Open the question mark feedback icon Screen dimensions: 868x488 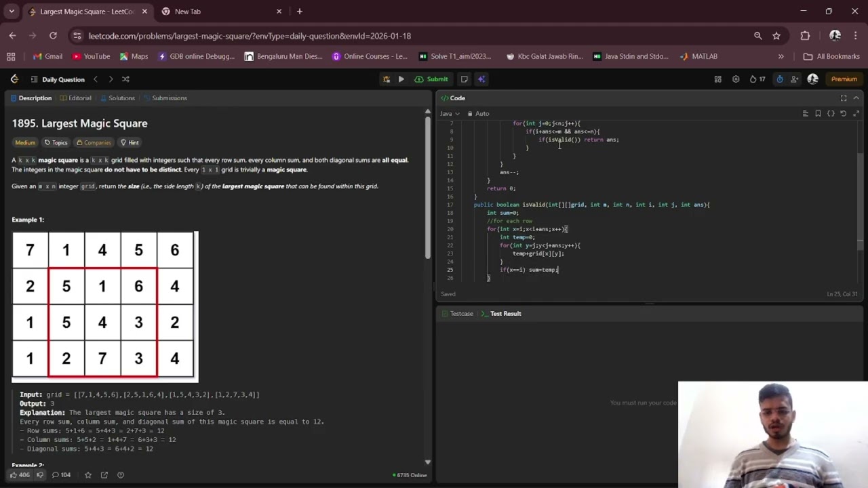pyautogui.click(x=121, y=475)
